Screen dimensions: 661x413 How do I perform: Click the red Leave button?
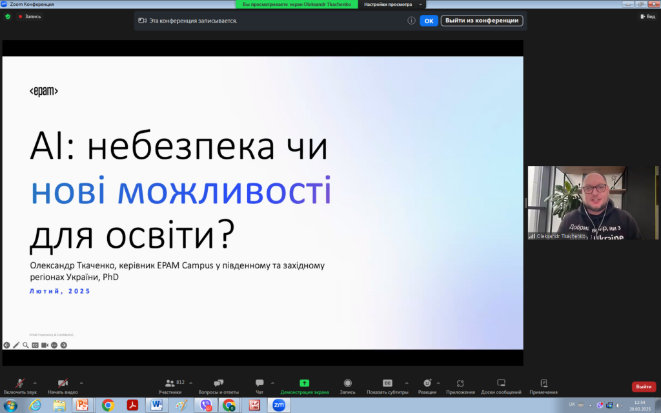pos(643,386)
